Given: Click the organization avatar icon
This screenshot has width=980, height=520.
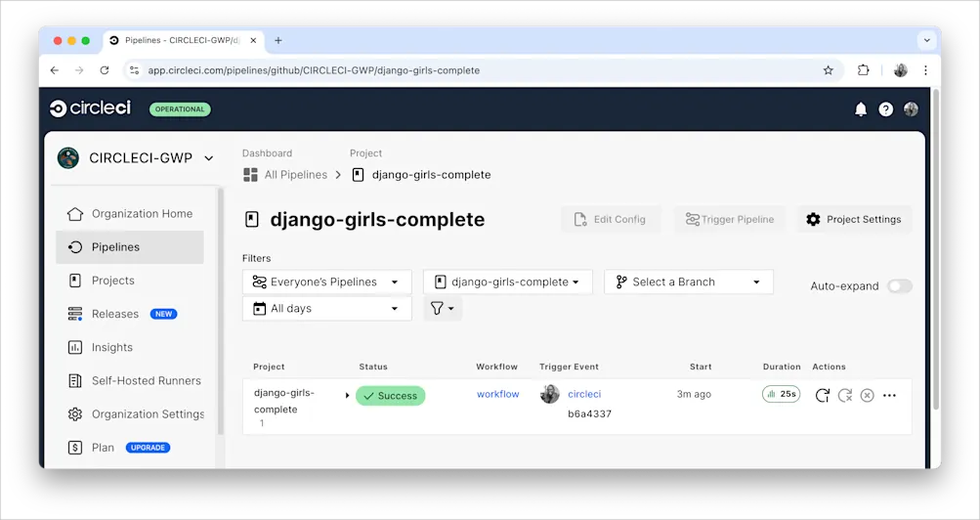Looking at the screenshot, I should [68, 158].
